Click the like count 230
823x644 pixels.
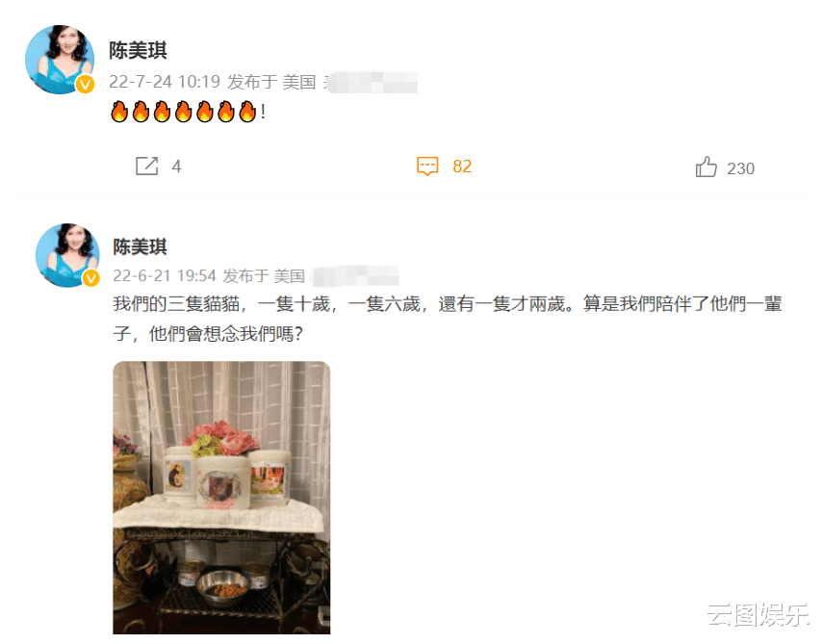click(x=740, y=168)
